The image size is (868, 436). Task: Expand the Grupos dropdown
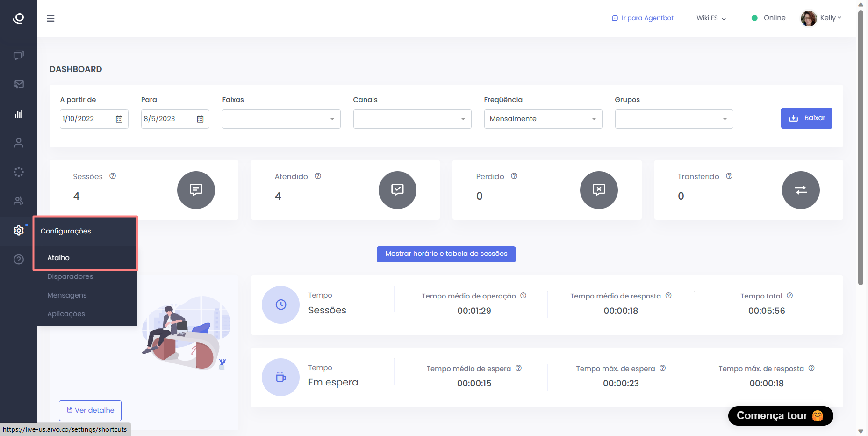click(x=674, y=119)
